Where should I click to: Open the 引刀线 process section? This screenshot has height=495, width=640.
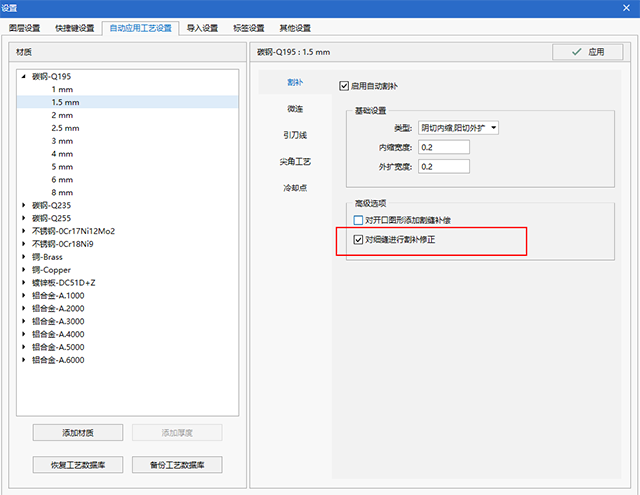point(294,134)
